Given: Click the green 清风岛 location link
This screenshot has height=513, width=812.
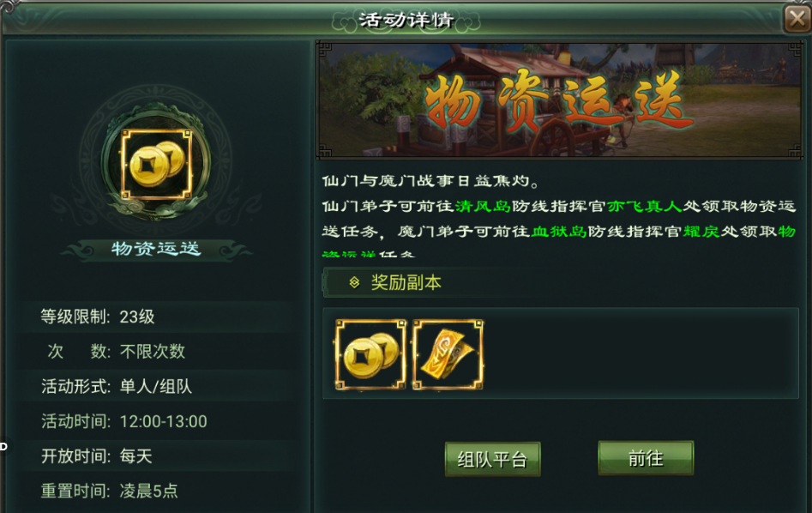Looking at the screenshot, I should click(483, 206).
